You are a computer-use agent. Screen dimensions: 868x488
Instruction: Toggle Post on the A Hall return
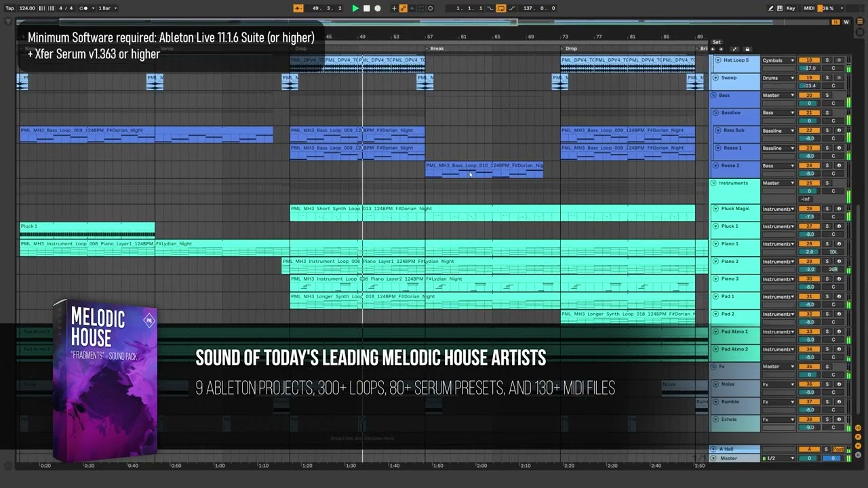838,449
